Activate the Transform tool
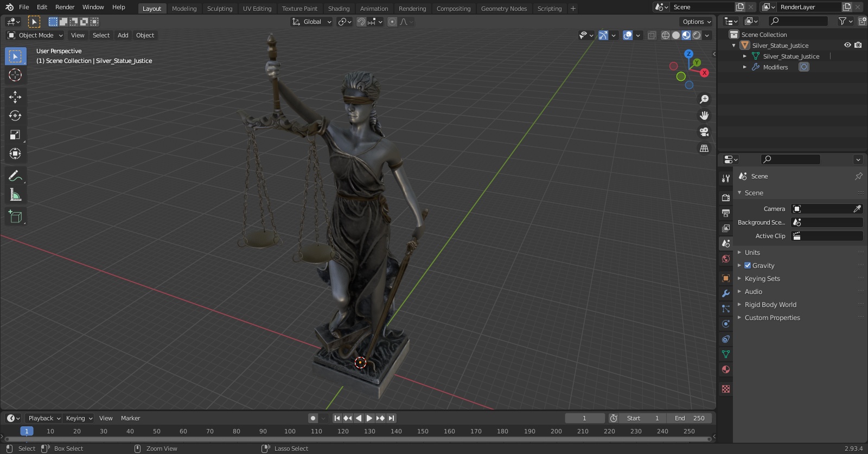Viewport: 868px width, 454px height. point(15,154)
